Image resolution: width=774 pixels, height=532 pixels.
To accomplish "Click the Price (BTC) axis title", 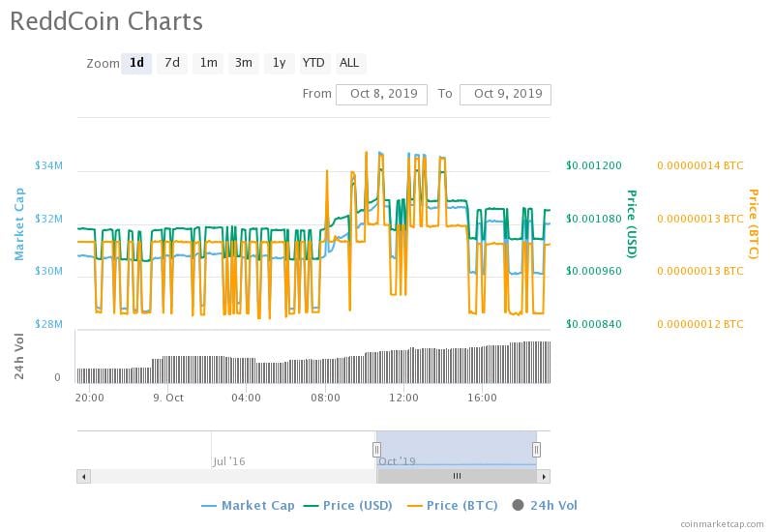I will click(x=753, y=223).
